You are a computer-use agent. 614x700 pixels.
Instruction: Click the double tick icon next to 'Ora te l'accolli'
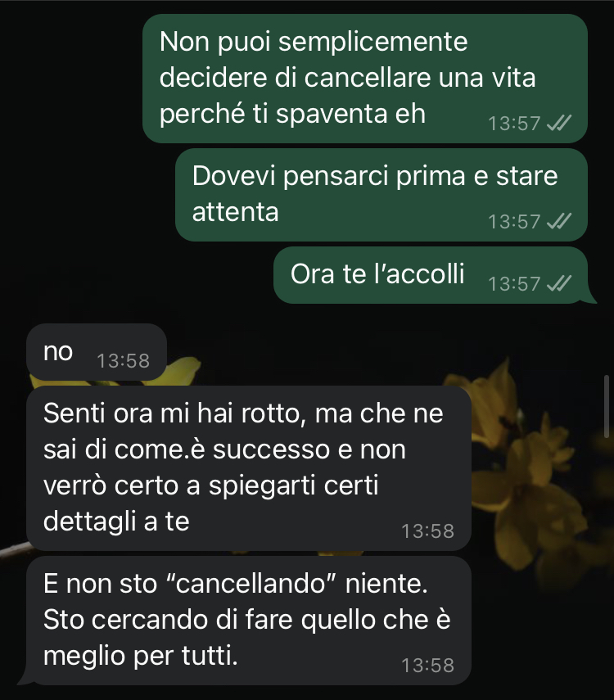[559, 283]
